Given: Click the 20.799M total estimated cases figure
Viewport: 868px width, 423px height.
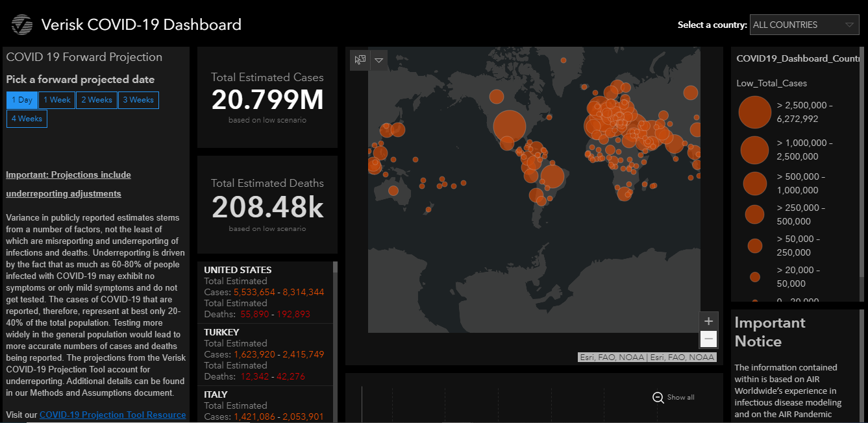Looking at the screenshot, I should [x=267, y=100].
